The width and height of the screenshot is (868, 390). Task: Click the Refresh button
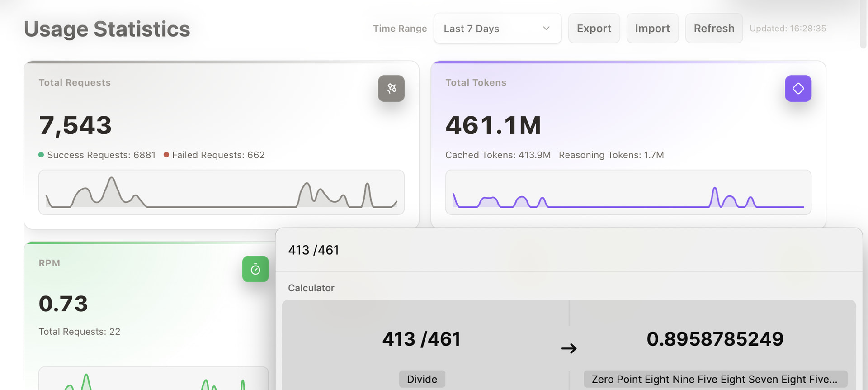[714, 29]
